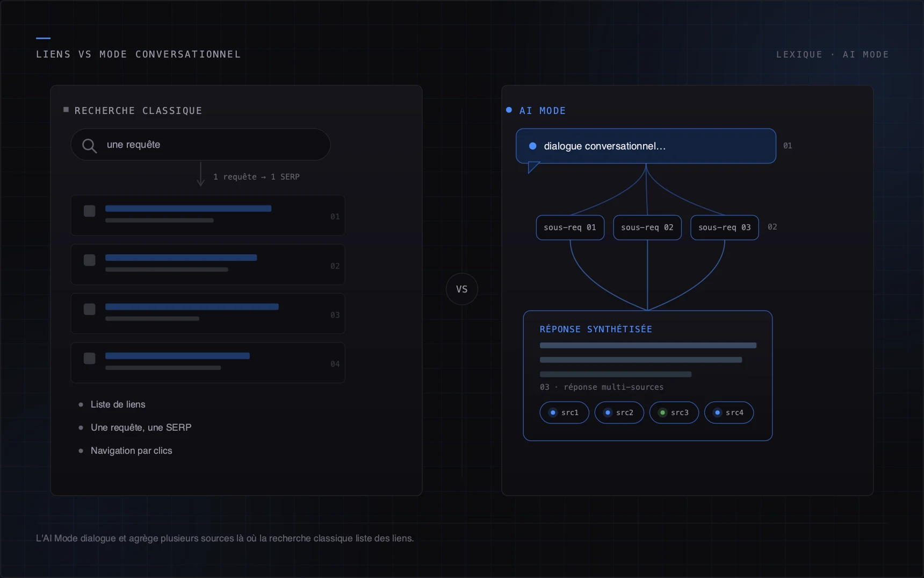This screenshot has width=924, height=578.
Task: Click the VS circle between the panels
Action: (462, 289)
